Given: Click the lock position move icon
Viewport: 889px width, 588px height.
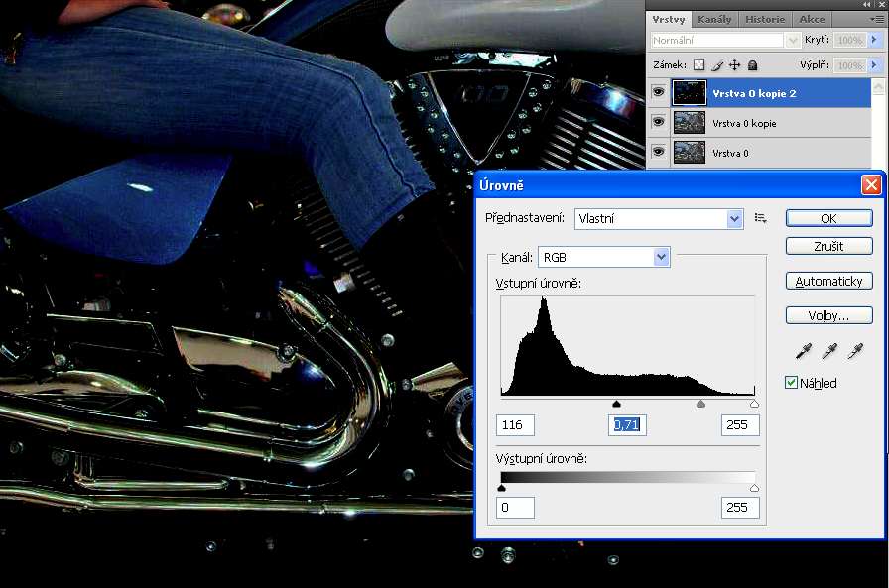Looking at the screenshot, I should (734, 65).
